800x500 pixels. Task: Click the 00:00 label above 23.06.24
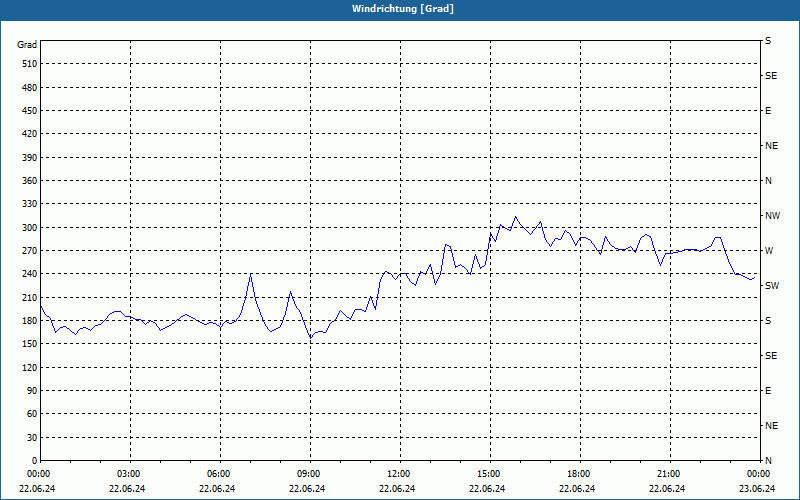coord(757,474)
